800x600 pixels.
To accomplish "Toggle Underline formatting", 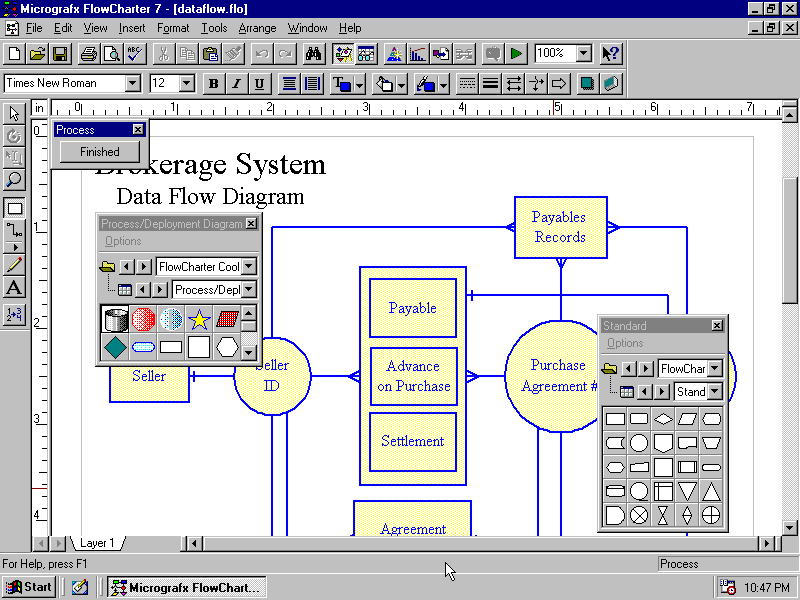I will point(259,84).
